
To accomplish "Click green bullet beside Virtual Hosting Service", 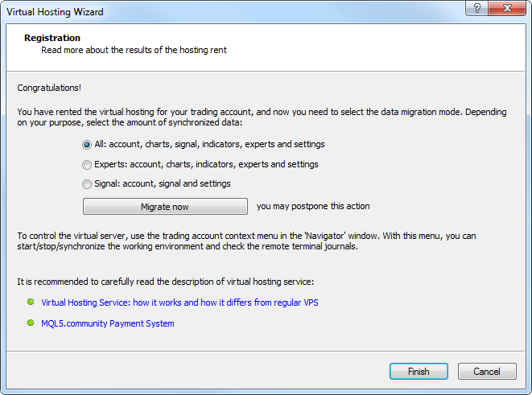I will pos(31,302).
